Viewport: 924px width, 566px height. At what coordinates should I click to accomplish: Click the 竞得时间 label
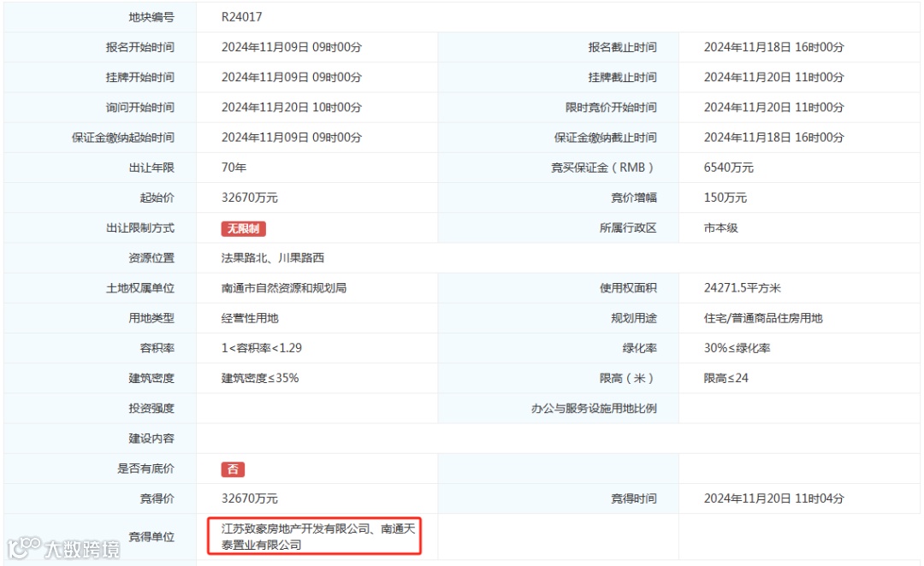pos(634,498)
